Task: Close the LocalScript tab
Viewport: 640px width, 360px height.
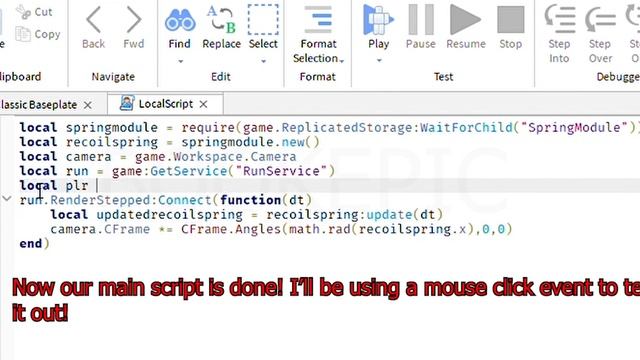Action: pos(203,104)
